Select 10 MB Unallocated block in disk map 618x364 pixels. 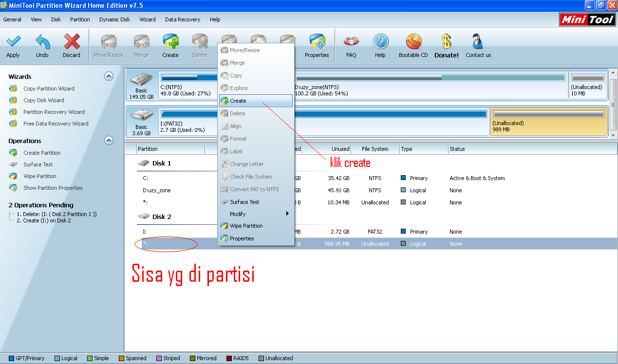click(x=588, y=85)
